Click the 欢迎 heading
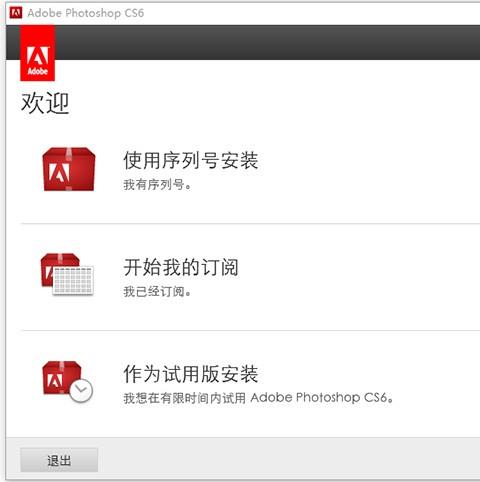Image resolution: width=480 pixels, height=482 pixels. (45, 103)
